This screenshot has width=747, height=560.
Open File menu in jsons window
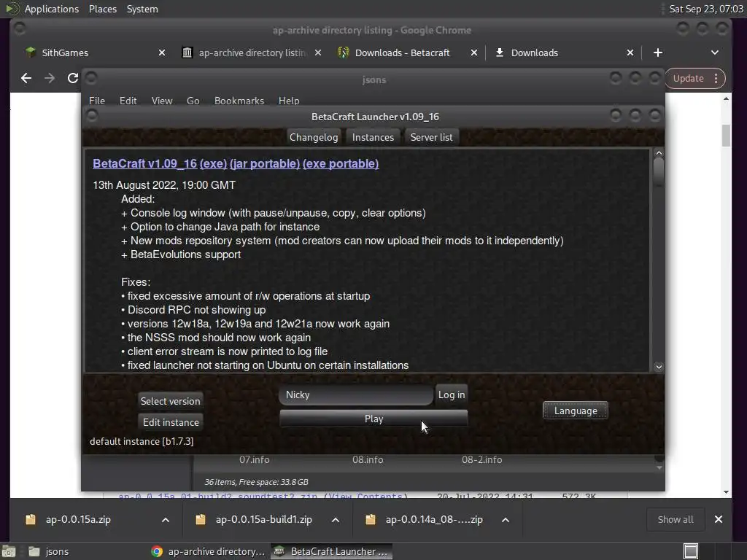[x=97, y=101]
